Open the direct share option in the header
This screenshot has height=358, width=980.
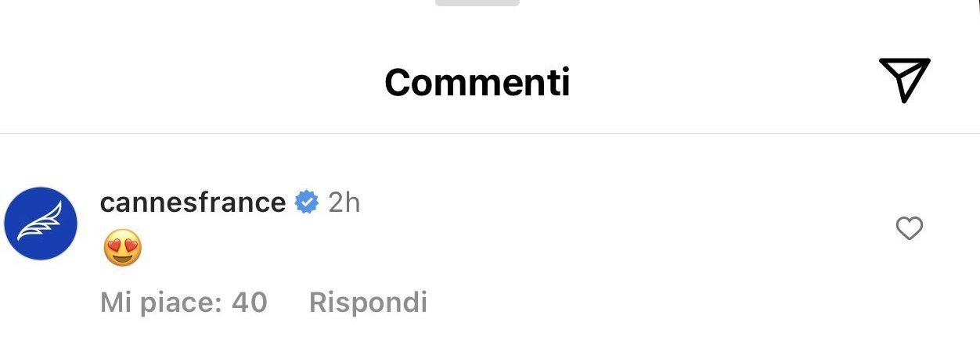coord(905,80)
